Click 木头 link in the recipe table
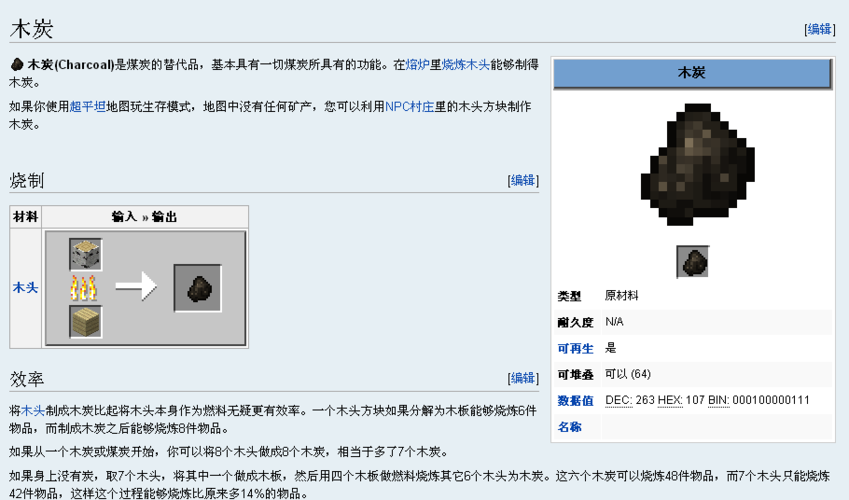Viewport: 849px width, 500px height. 25,288
